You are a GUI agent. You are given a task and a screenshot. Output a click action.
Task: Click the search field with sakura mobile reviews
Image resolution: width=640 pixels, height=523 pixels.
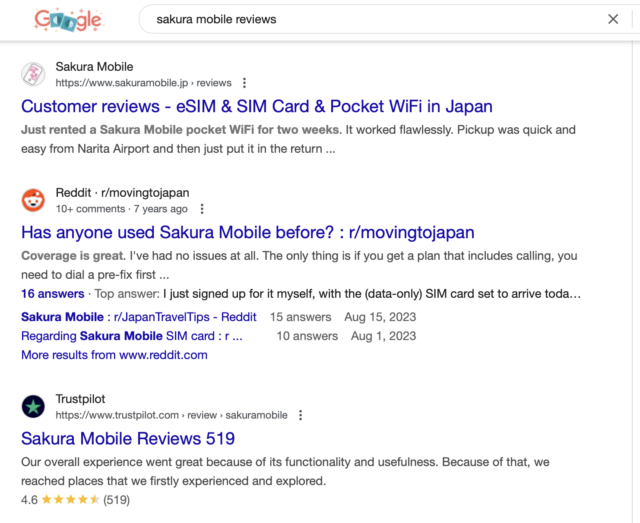point(370,19)
